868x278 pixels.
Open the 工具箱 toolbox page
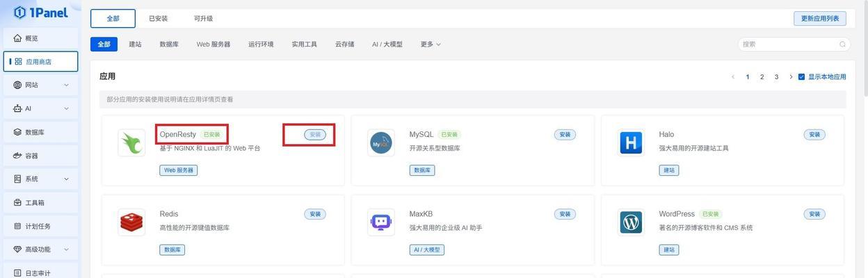pos(40,202)
